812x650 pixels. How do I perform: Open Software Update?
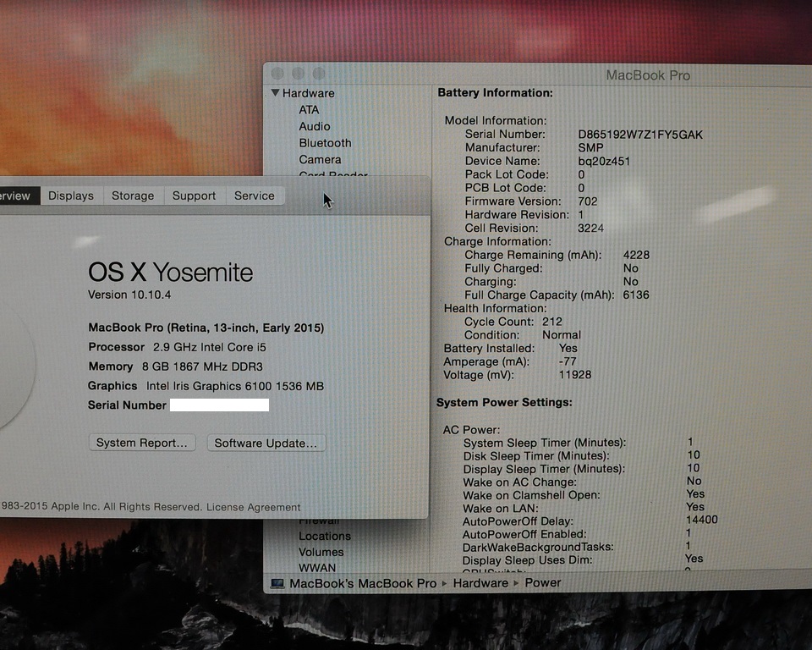266,443
